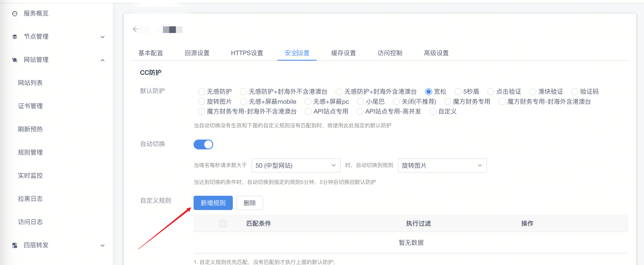Click the 新增规则 button
Screen dimensions: 644x265
pyautogui.click(x=213, y=203)
